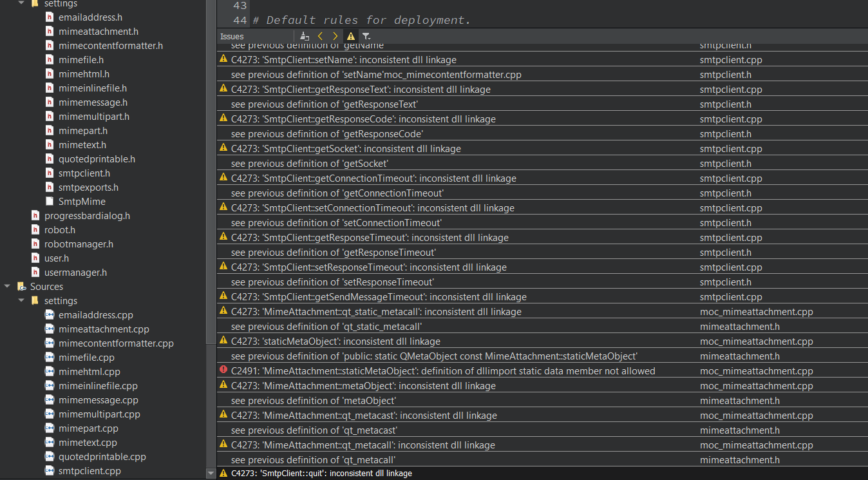The height and width of the screenshot is (480, 868).
Task: Click the header icon beside progressbardialog.h
Action: point(35,216)
